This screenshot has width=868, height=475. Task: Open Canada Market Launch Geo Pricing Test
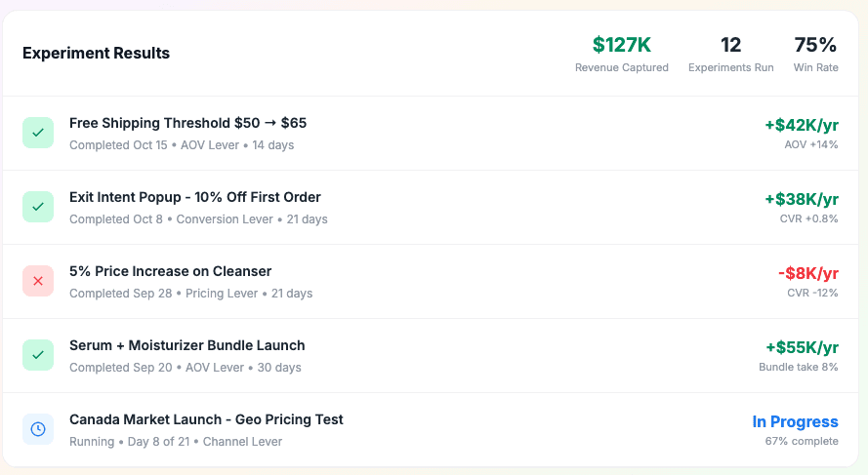tap(206, 419)
